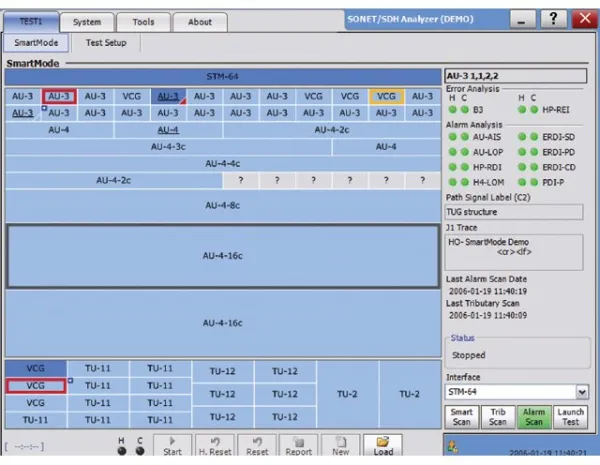The width and height of the screenshot is (600, 465).
Task: Select the orange-outlined VCG channel cell
Action: coord(386,96)
